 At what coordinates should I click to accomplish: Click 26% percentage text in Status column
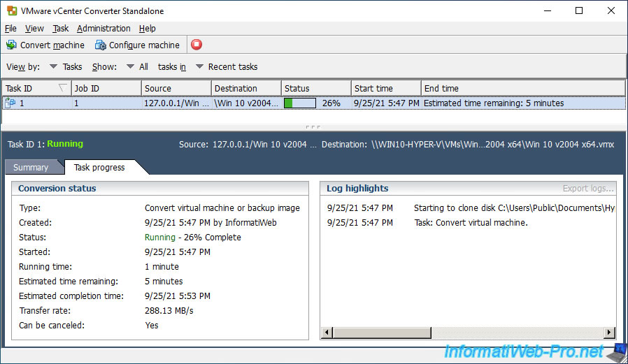331,103
